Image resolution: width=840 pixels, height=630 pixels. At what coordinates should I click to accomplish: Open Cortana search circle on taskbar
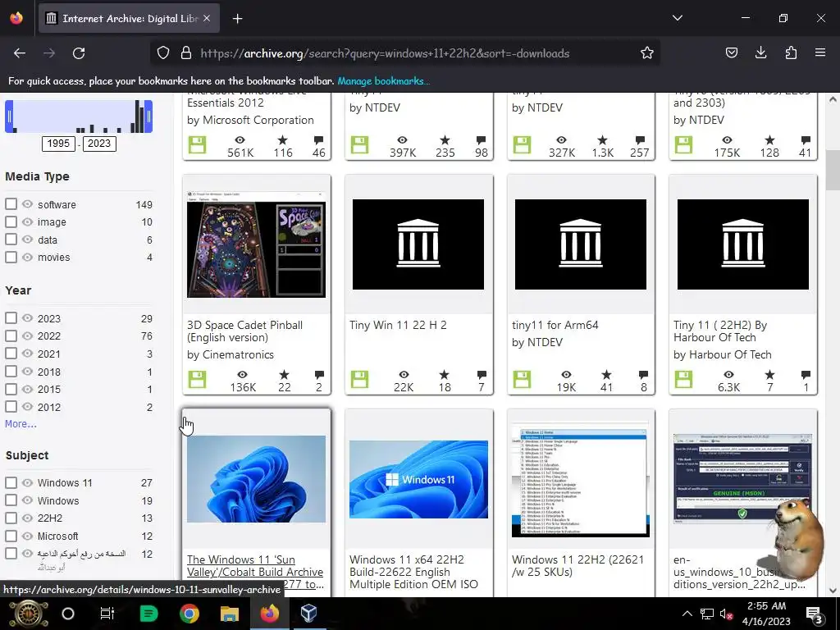pos(68,614)
